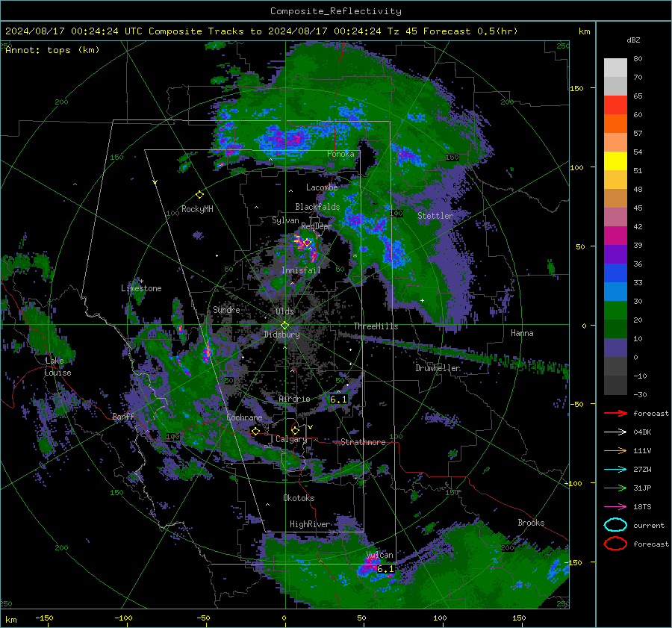Viewport: 672px width, 628px height.
Task: Click the dark gray -10 dBZ swatch
Action: tap(615, 385)
